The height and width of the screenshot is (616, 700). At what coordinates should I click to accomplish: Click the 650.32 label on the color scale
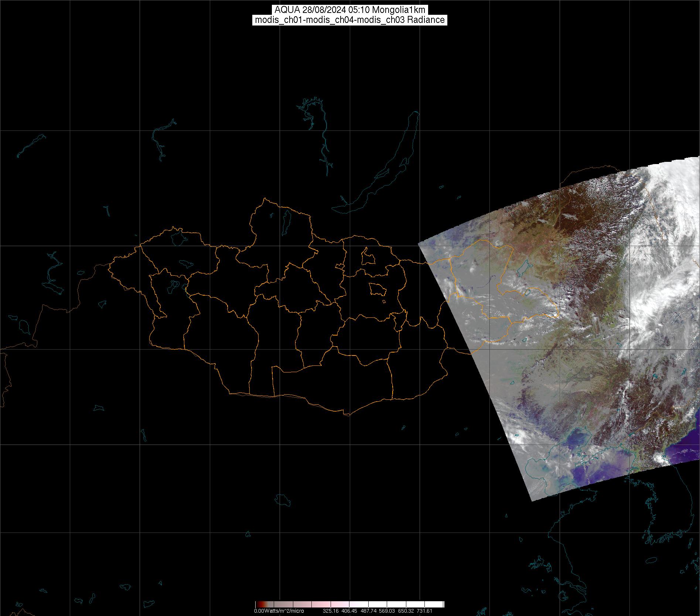(x=406, y=611)
